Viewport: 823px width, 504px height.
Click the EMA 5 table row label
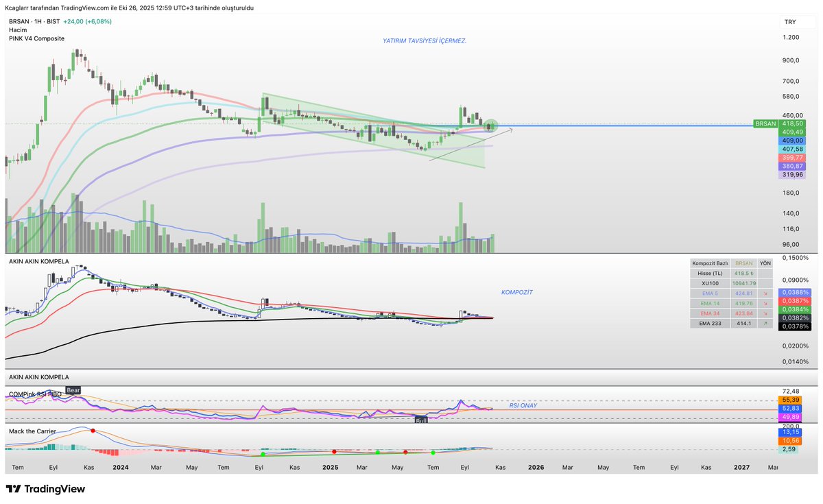pyautogui.click(x=710, y=293)
